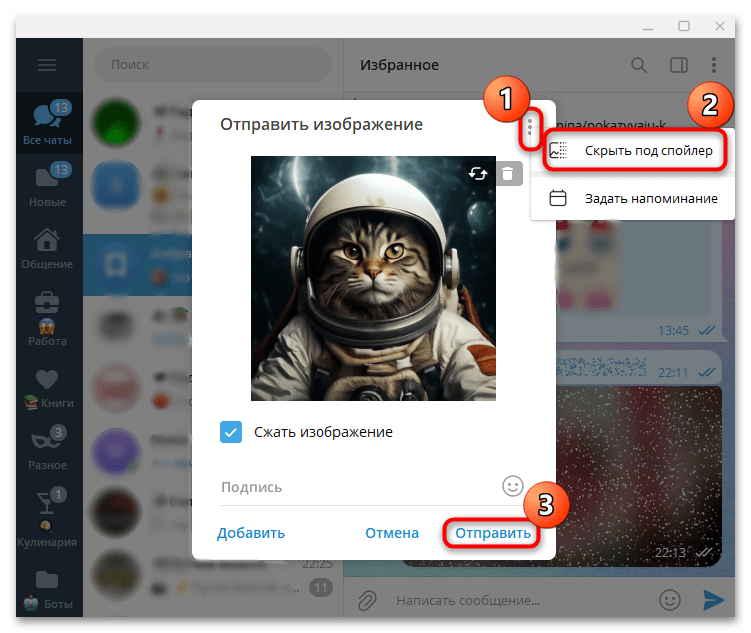Screen dimensions: 751x633
Task: Switch to the 'Общение' folder
Action: [47, 248]
